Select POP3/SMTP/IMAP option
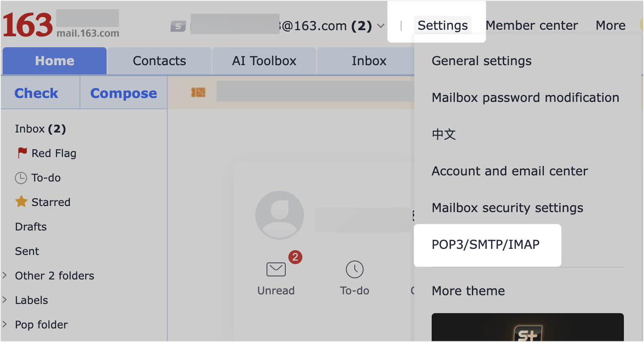Screen dimensions: 644x342 click(x=486, y=245)
